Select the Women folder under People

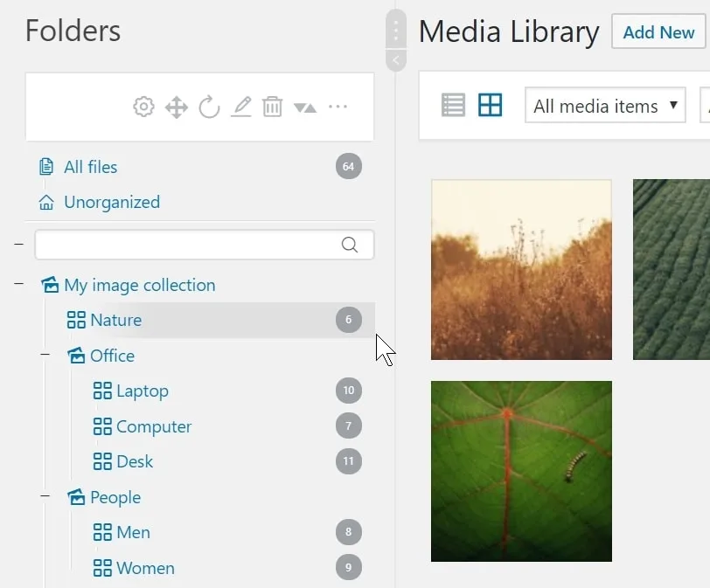[x=145, y=568]
